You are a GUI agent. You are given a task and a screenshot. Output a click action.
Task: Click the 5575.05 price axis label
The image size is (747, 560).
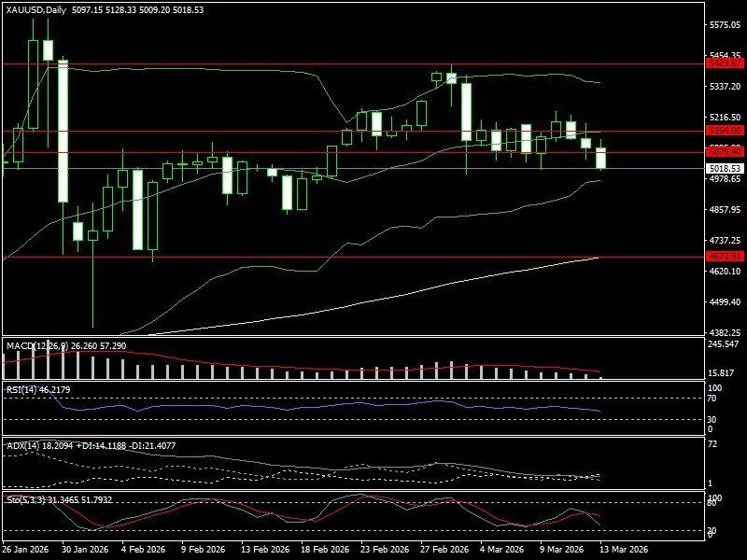726,25
